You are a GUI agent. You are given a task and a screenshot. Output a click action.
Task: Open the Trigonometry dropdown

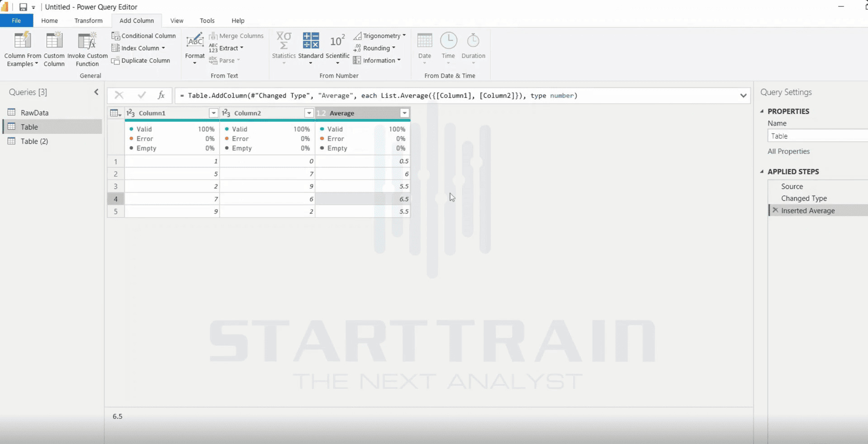click(404, 35)
